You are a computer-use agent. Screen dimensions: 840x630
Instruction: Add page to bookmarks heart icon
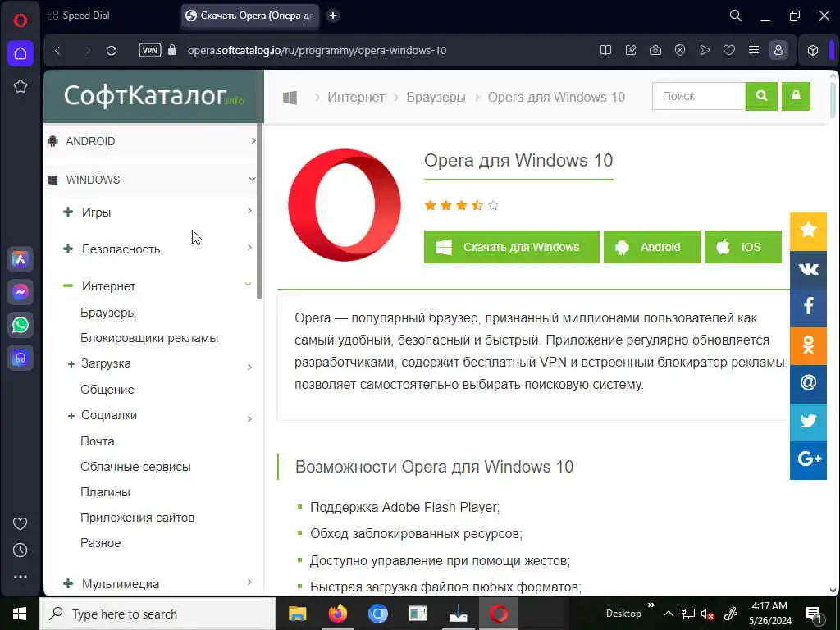tap(729, 50)
